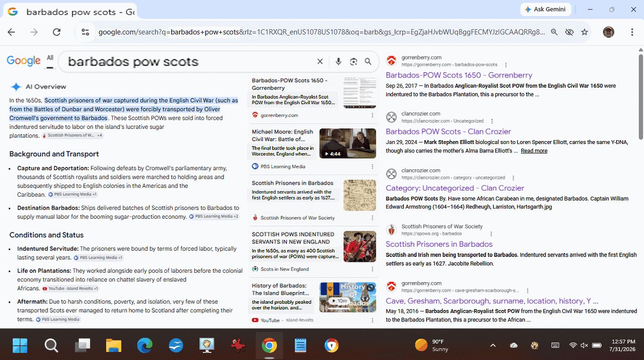Show hidden system tray icons
Image resolution: width=644 pixels, height=360 pixels.
point(493,345)
